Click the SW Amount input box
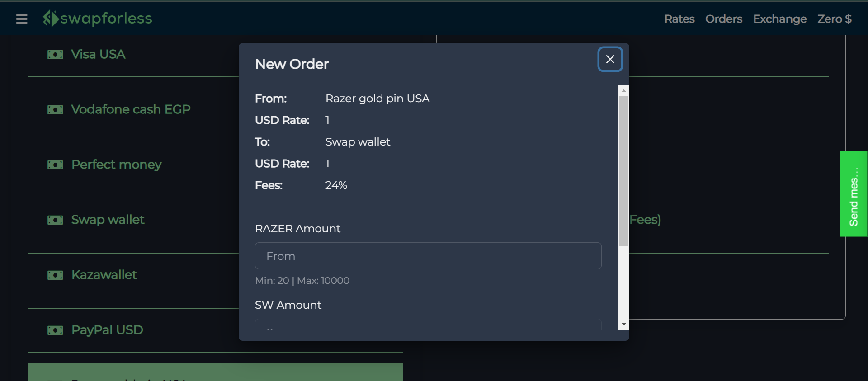This screenshot has width=868, height=381. [428, 329]
